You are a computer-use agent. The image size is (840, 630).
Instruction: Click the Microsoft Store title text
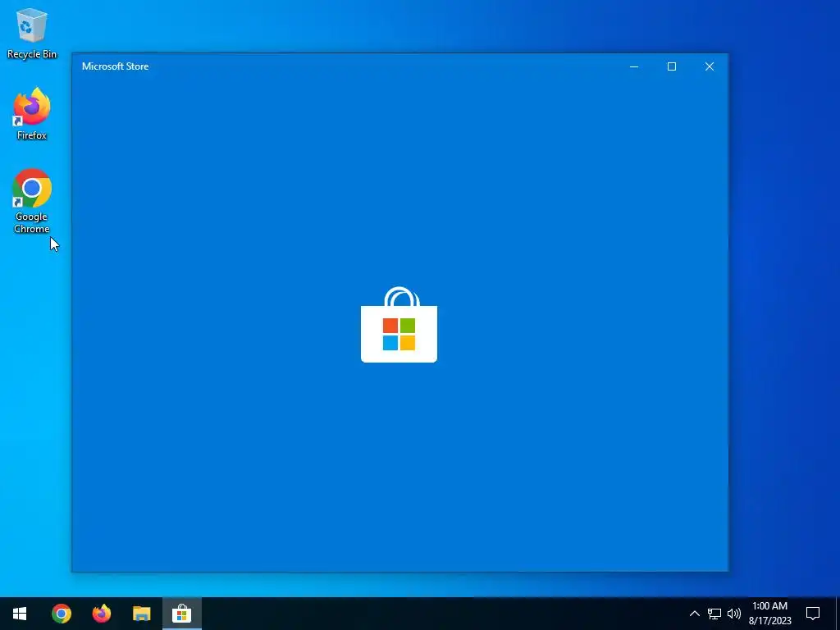point(115,66)
